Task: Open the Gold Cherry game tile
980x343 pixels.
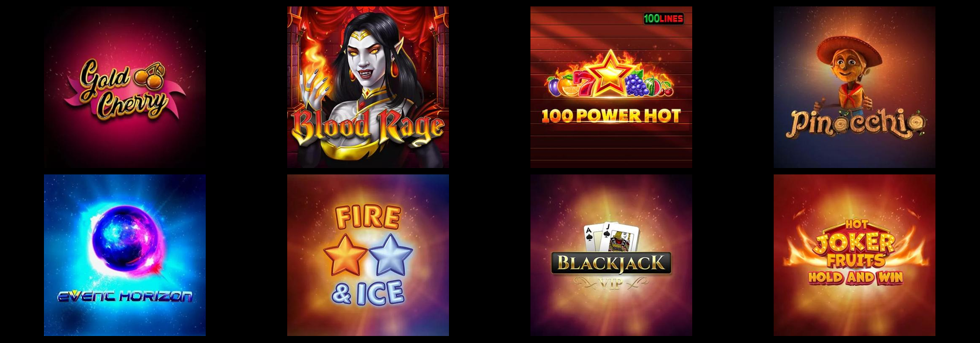Action: pyautogui.click(x=125, y=87)
